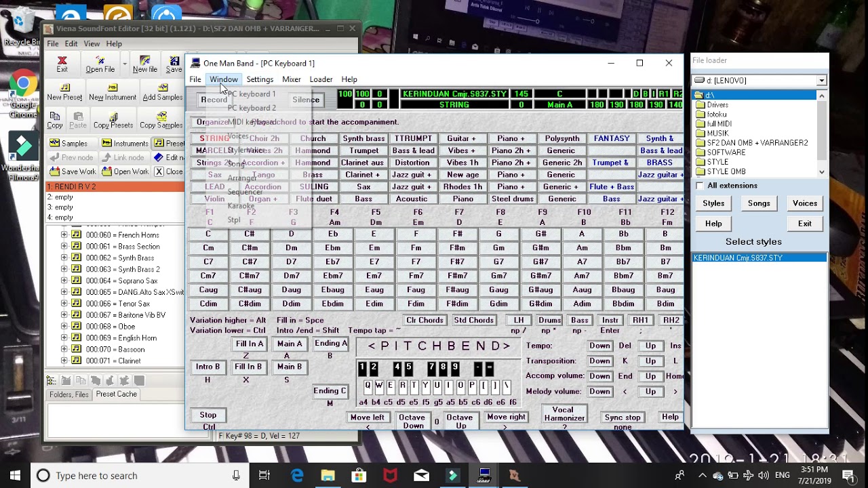Enable the All extensions checkbox
Image resolution: width=868 pixels, height=488 pixels.
(700, 186)
